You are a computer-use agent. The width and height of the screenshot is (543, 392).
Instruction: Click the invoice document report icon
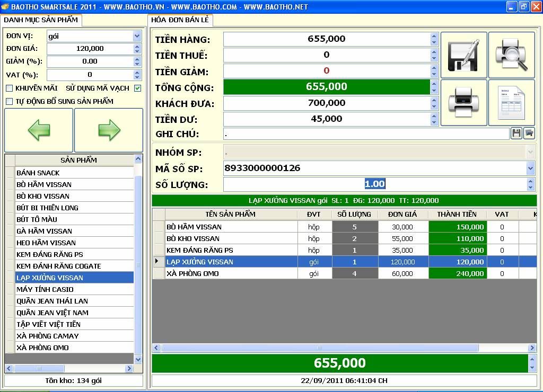511,102
